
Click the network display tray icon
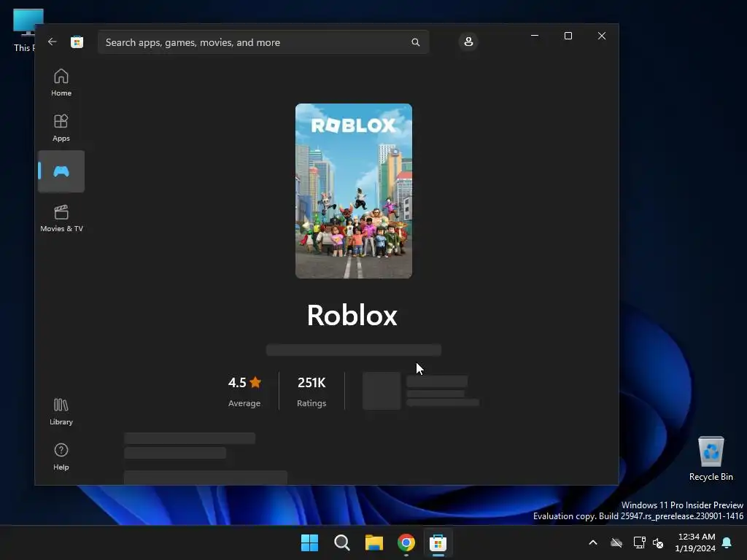coord(639,542)
